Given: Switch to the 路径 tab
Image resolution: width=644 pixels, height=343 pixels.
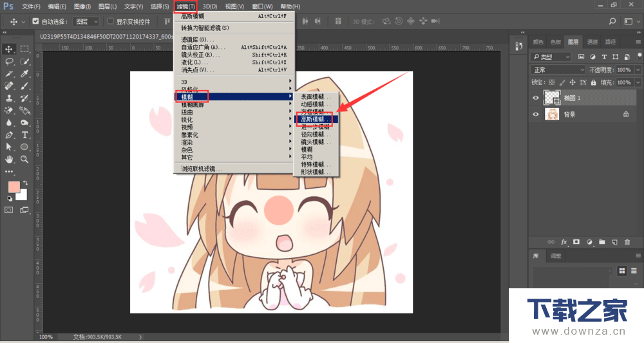Looking at the screenshot, I should tap(611, 42).
